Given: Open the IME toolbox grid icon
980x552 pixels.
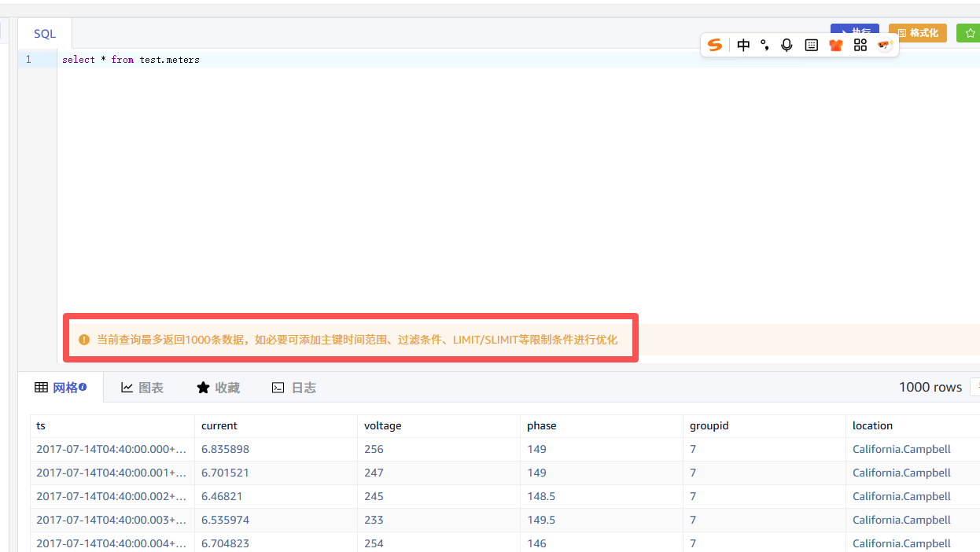Looking at the screenshot, I should point(860,45).
